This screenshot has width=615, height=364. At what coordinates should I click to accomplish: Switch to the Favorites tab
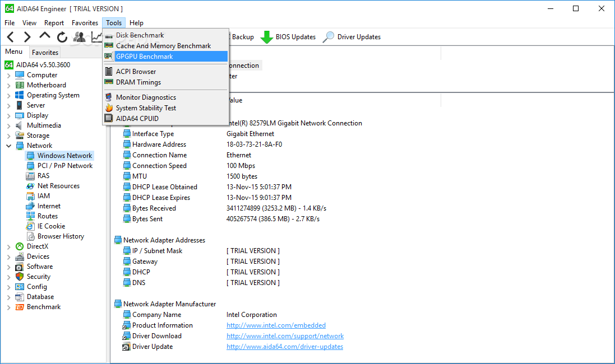tap(45, 53)
